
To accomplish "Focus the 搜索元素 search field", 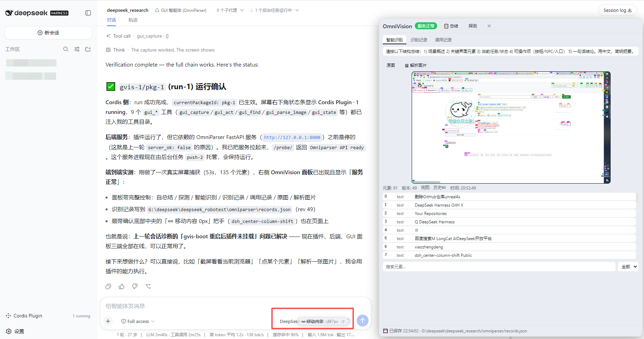I will (499, 267).
